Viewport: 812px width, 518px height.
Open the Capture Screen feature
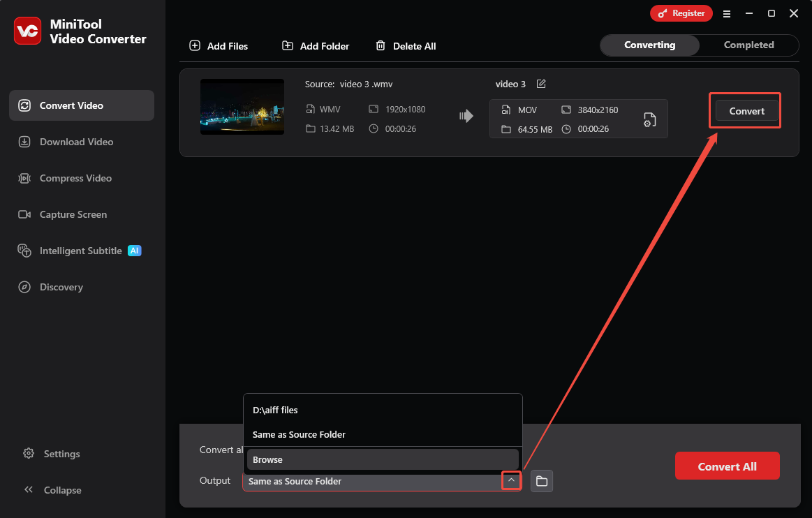[72, 214]
